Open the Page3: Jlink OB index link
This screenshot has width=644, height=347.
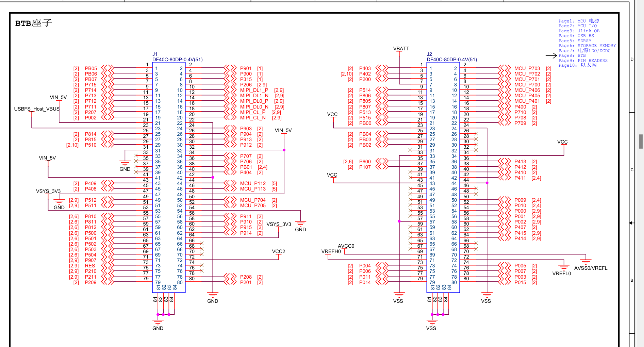point(579,31)
